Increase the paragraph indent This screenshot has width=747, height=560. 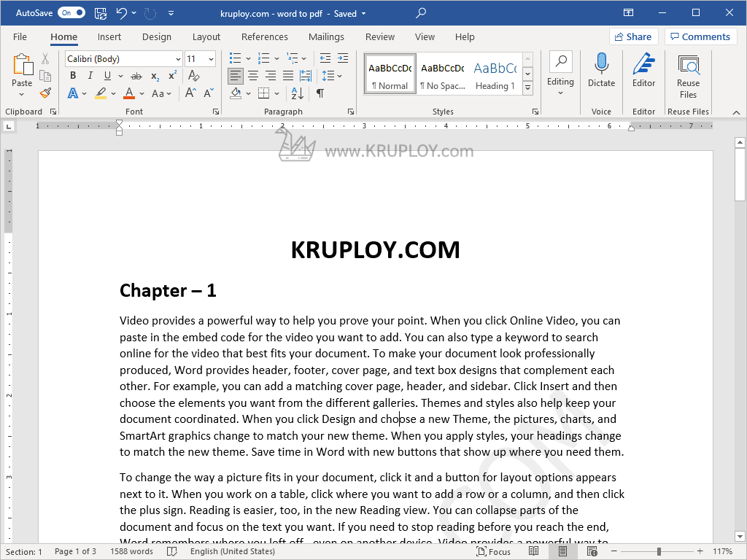pyautogui.click(x=343, y=58)
